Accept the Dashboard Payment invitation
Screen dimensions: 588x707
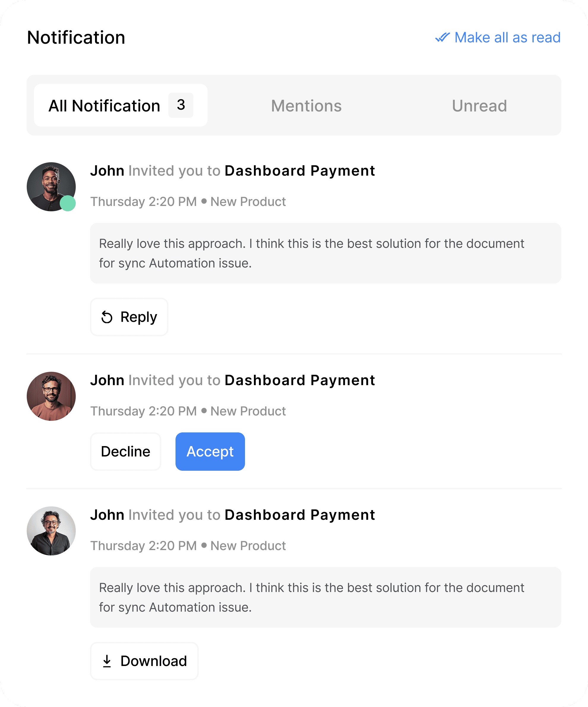tap(210, 451)
